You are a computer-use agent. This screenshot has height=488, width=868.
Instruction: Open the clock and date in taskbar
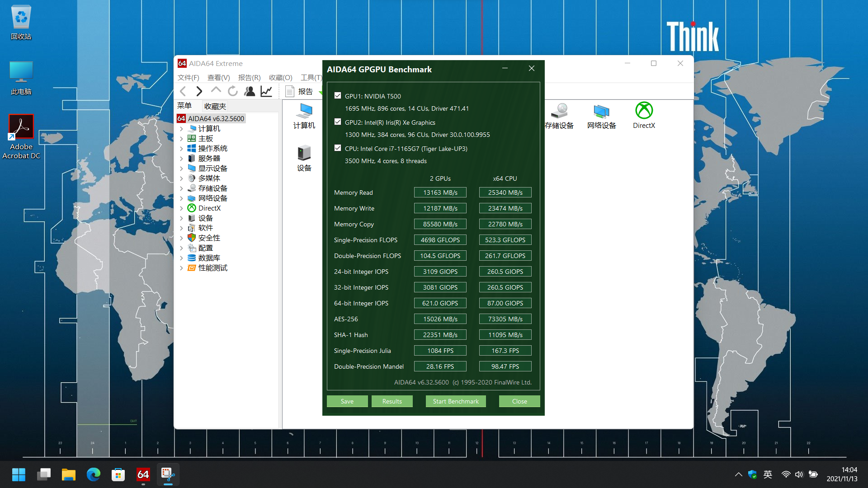(842, 474)
